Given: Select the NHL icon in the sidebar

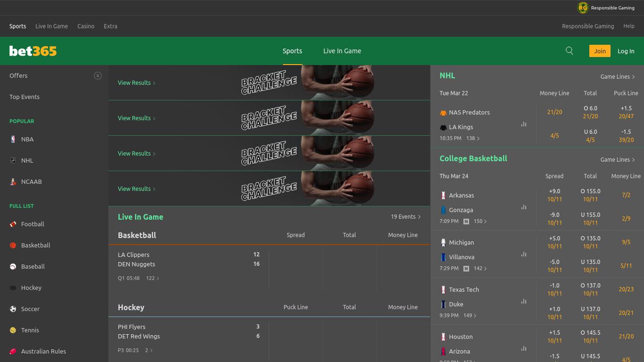Looking at the screenshot, I should 13,160.
